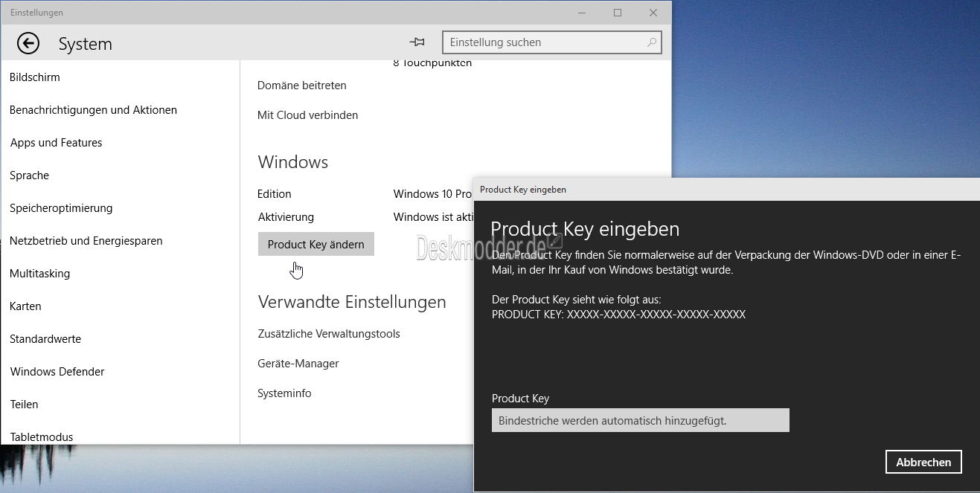Screen dimensions: 980x493
Task: Click the 'Product Key eingeben' dialog title bar
Action: click(x=726, y=190)
